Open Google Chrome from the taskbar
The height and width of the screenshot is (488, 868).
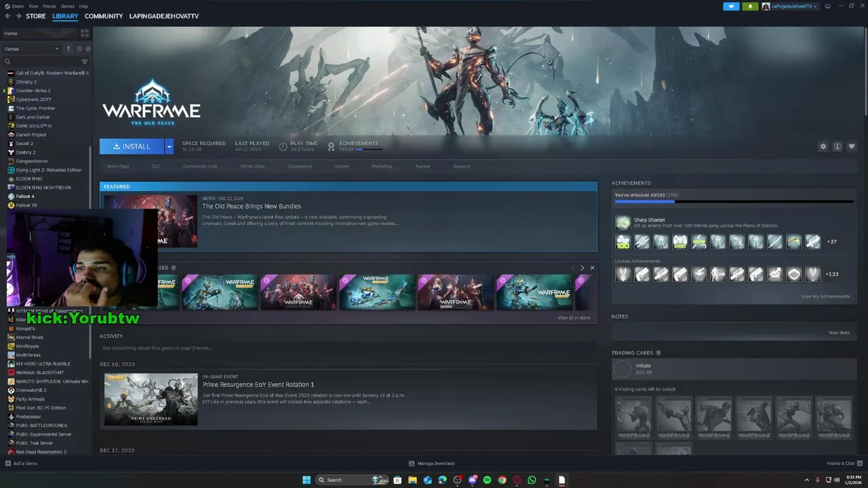pos(502,480)
